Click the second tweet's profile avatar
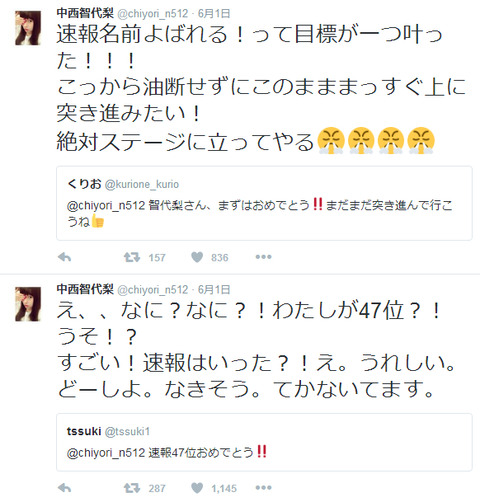Screen dimensions: 480x502 pos(28,304)
